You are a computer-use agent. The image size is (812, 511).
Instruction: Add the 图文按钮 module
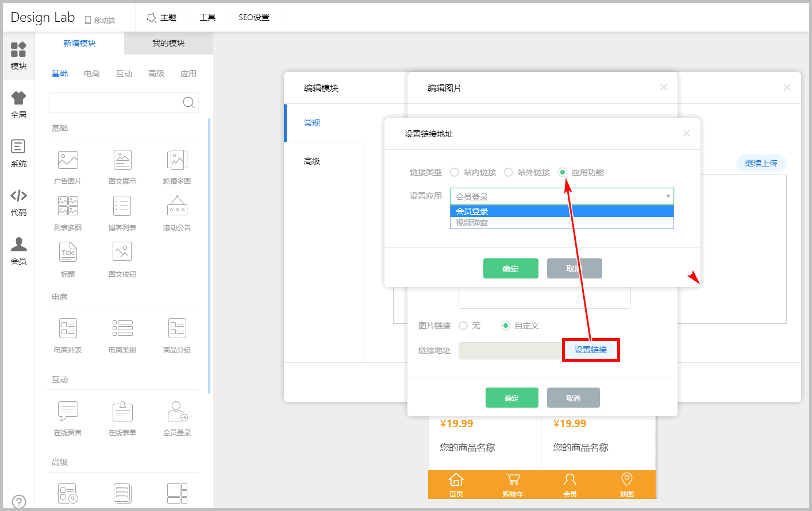(x=122, y=260)
